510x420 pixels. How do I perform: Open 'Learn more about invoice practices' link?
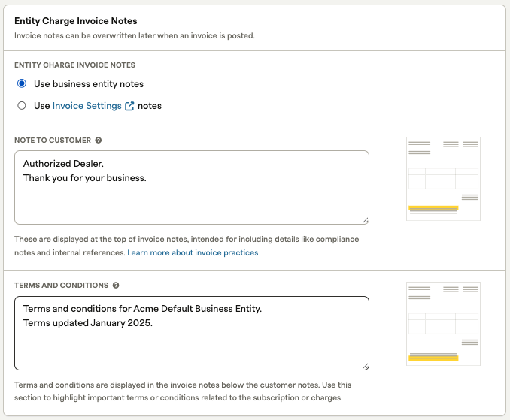pyautogui.click(x=193, y=253)
